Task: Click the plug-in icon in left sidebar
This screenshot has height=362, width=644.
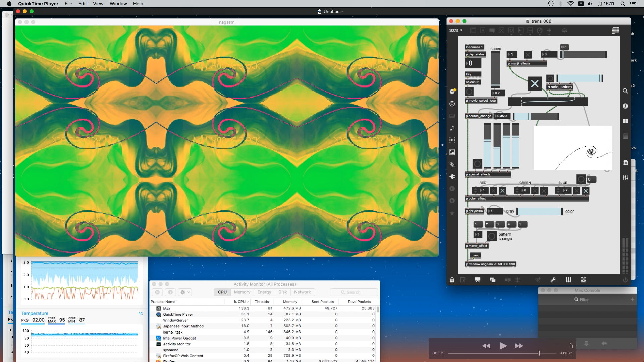Action: (452, 177)
